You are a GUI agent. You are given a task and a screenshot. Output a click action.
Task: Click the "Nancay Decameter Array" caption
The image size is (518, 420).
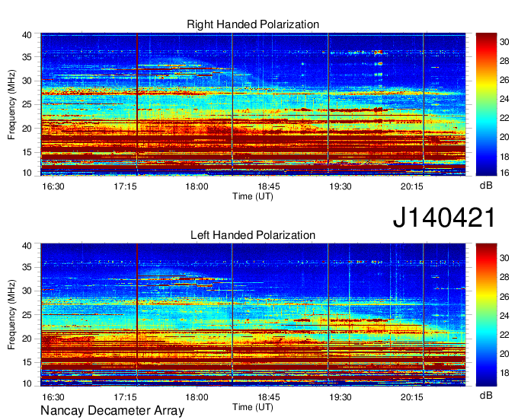[112, 411]
